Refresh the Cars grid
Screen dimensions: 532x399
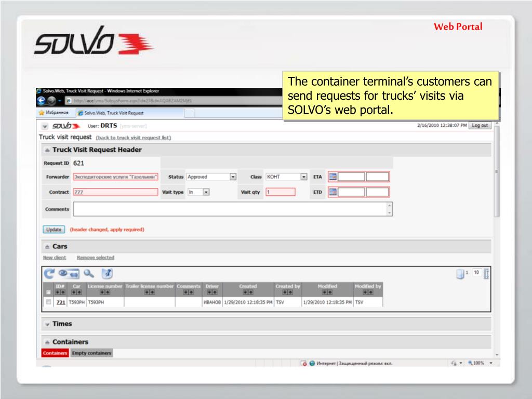tap(49, 273)
